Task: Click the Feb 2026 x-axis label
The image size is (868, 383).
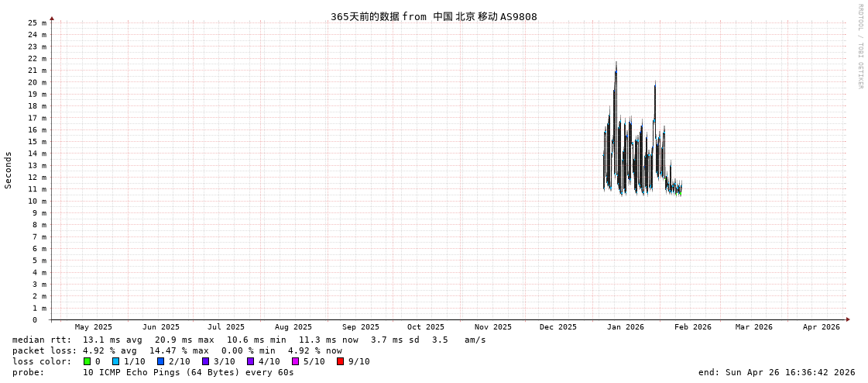Action: (x=692, y=327)
